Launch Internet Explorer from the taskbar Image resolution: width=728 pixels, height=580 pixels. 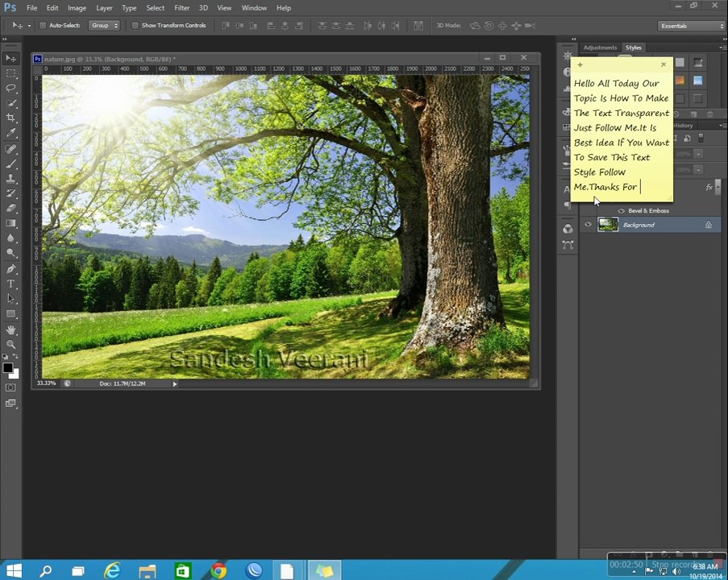coord(112,570)
